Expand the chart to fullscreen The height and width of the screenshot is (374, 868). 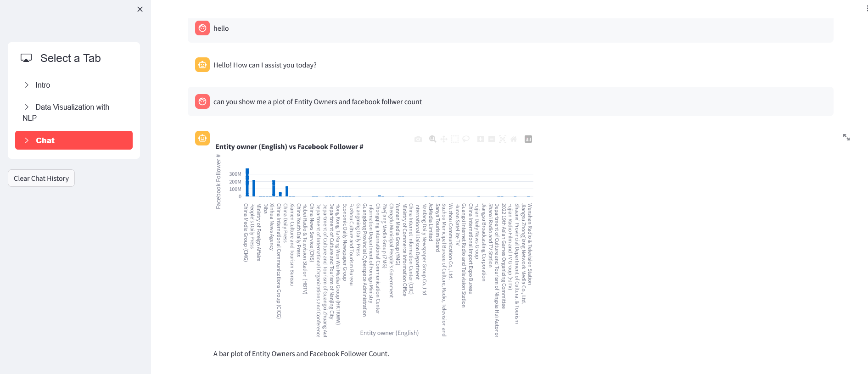pyautogui.click(x=846, y=137)
